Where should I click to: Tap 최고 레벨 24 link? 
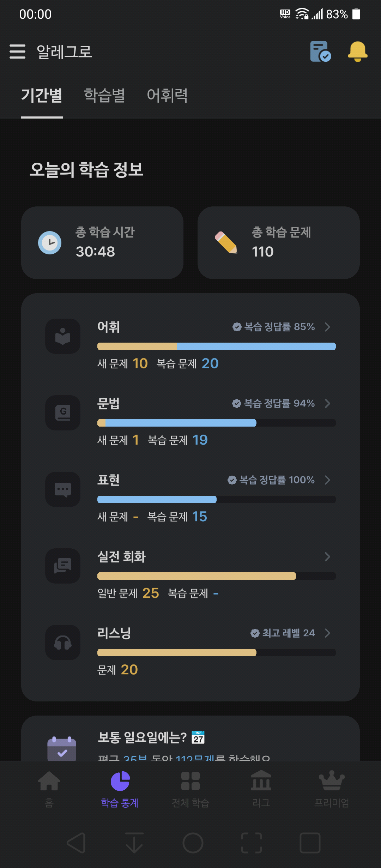(x=282, y=633)
